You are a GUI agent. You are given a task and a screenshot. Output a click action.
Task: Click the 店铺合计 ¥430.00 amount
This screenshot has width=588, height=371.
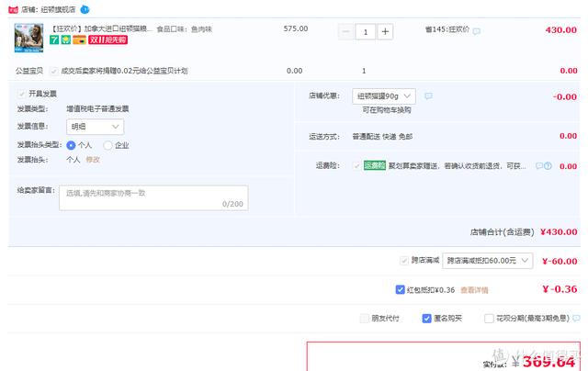(559, 232)
